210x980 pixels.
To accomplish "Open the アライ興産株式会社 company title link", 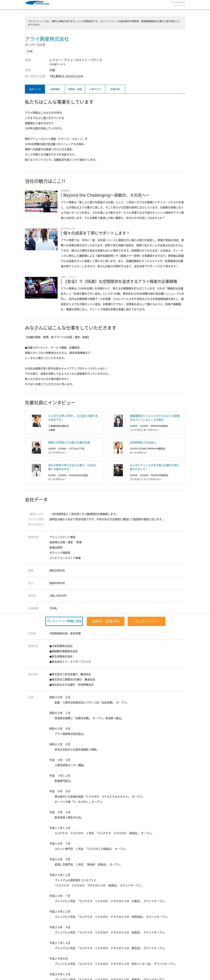I will (47, 39).
